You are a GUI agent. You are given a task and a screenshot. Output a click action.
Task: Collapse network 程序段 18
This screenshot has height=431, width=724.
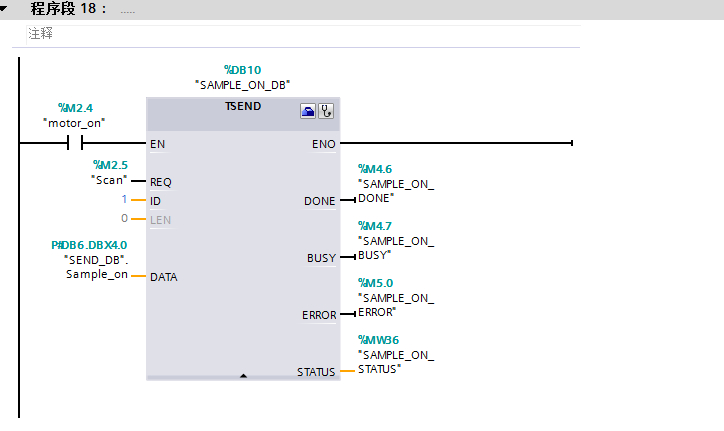pos(8,9)
